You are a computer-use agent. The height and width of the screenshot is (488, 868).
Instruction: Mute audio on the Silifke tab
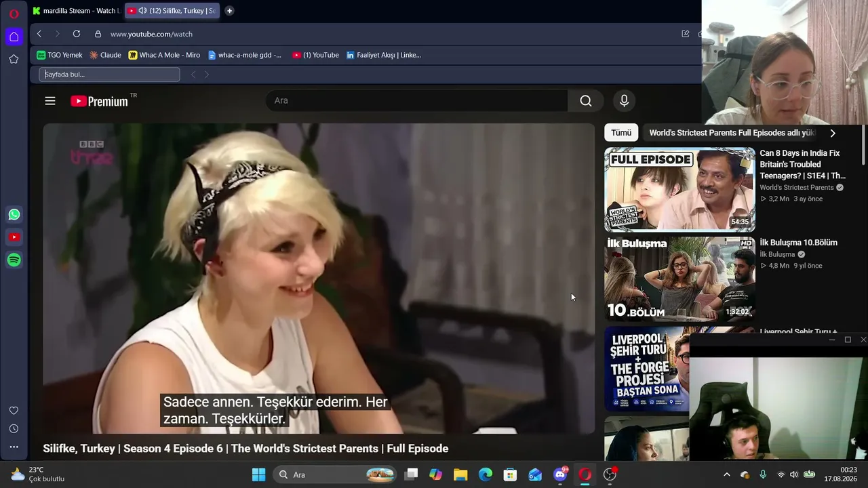pos(142,11)
